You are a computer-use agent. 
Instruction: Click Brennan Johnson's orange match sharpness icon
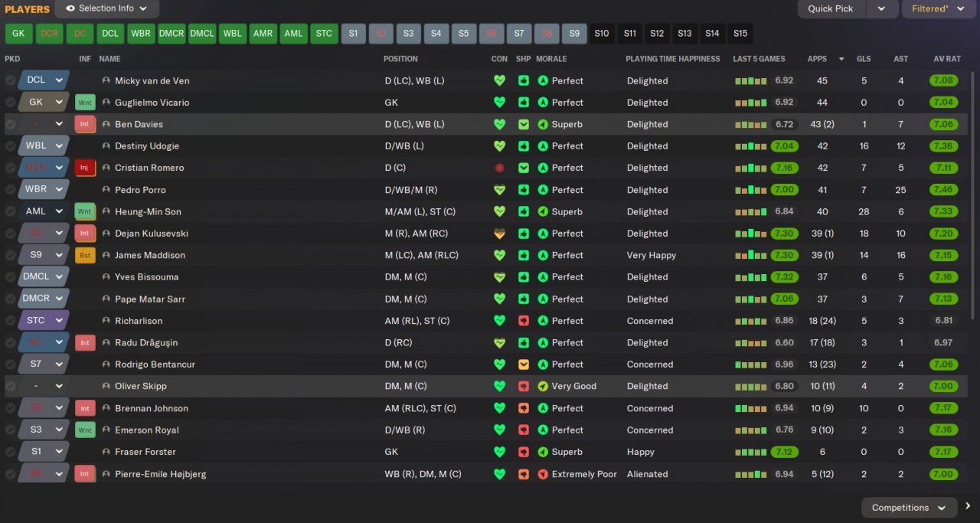pyautogui.click(x=524, y=408)
